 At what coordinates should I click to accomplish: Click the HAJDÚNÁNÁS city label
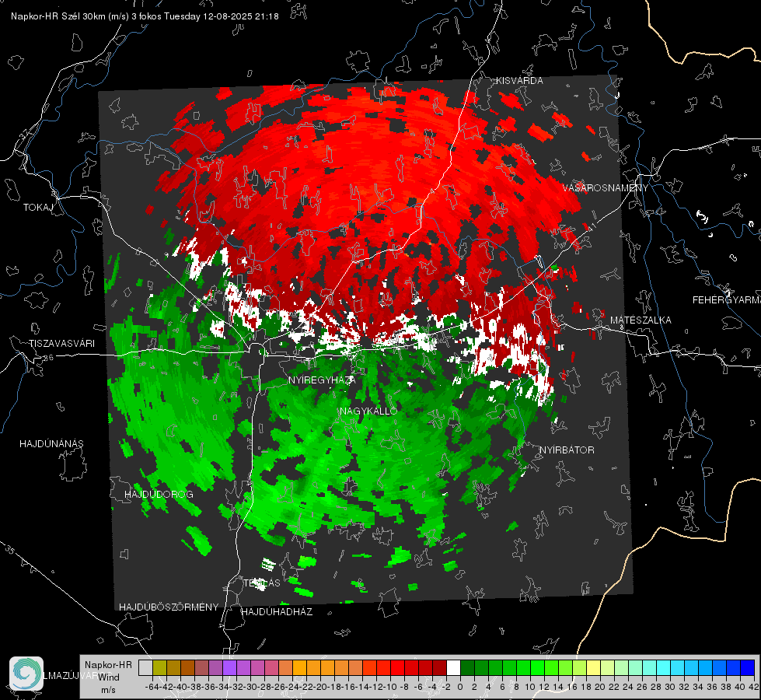coord(51,444)
